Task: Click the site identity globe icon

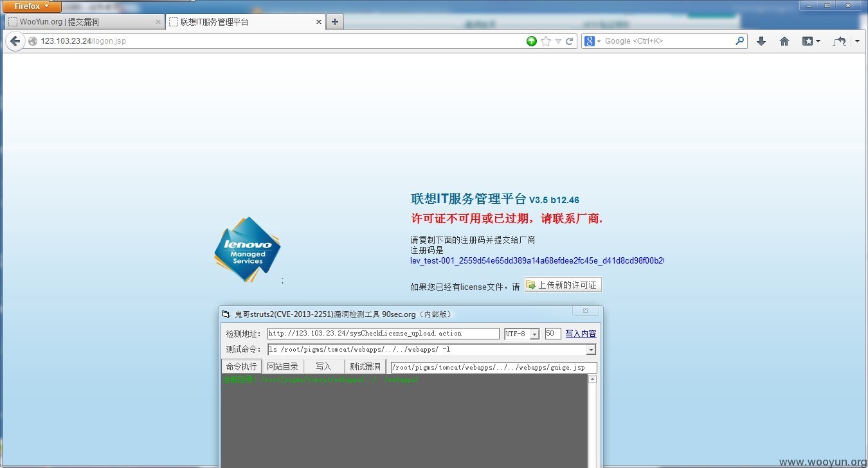Action: coord(33,41)
